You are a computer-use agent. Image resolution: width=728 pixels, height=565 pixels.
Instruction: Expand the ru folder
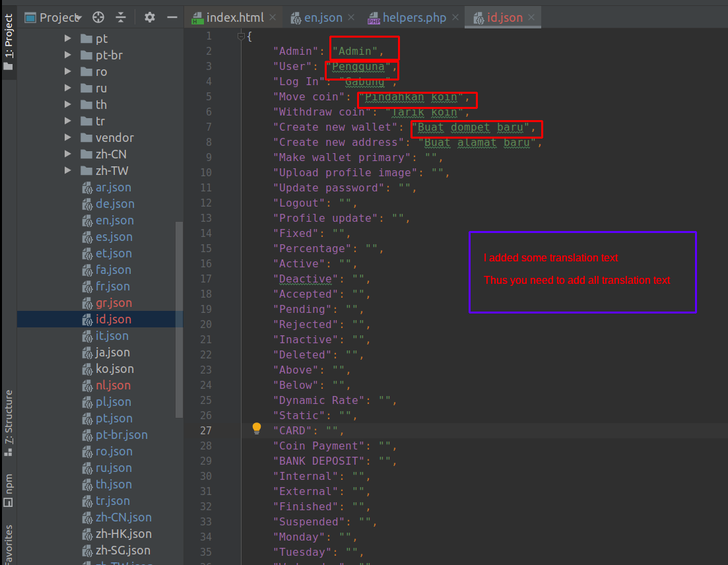pos(68,88)
